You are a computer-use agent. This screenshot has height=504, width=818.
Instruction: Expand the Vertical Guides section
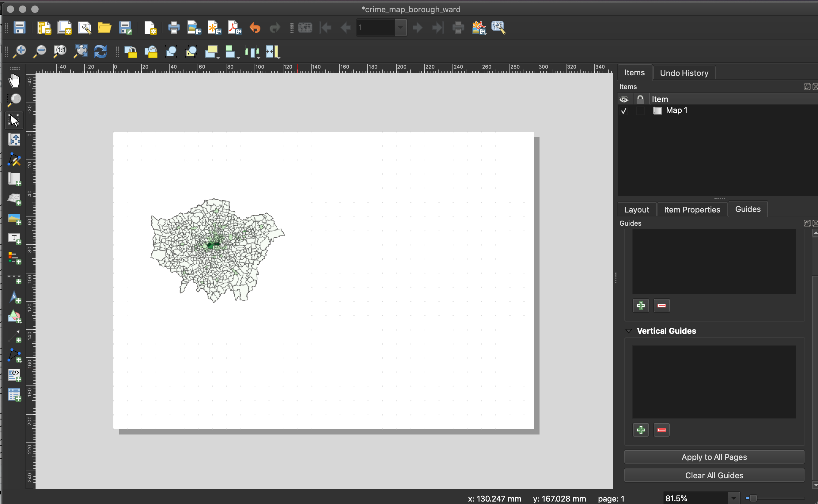click(x=628, y=331)
